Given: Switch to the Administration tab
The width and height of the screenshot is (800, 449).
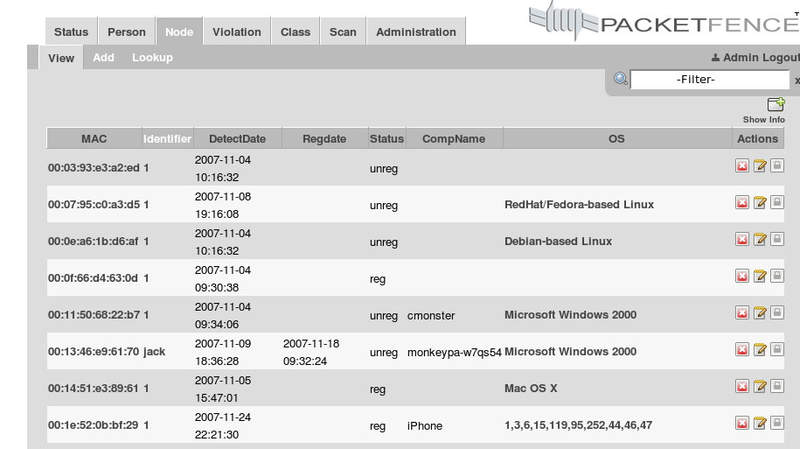Looking at the screenshot, I should click(416, 32).
